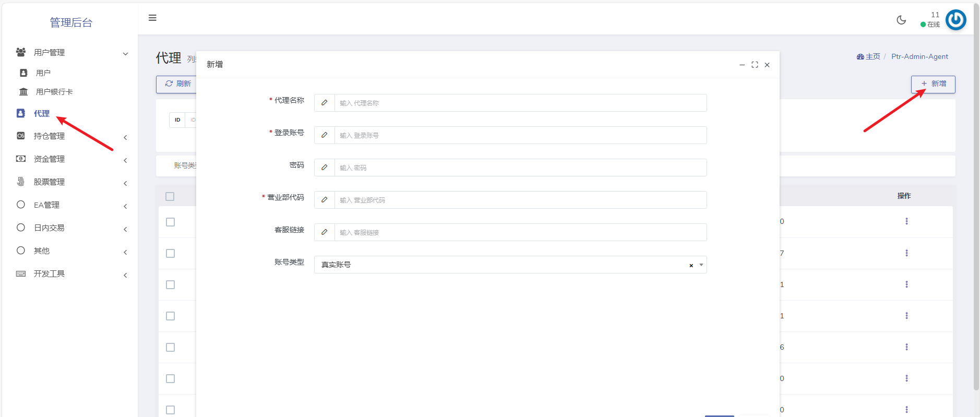Click the fullscreen icon in the 新增 dialog

point(755,65)
